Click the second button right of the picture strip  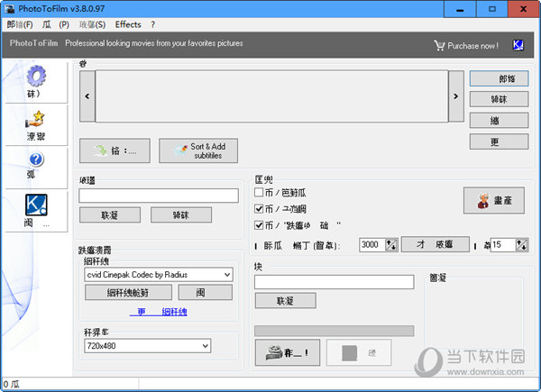point(499,99)
